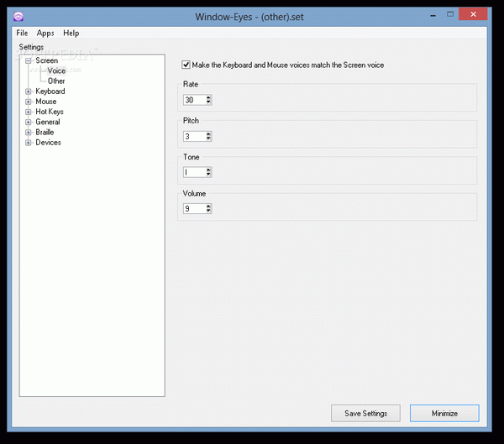The image size is (504, 444).
Task: Select the Devices tree label
Action: [48, 143]
